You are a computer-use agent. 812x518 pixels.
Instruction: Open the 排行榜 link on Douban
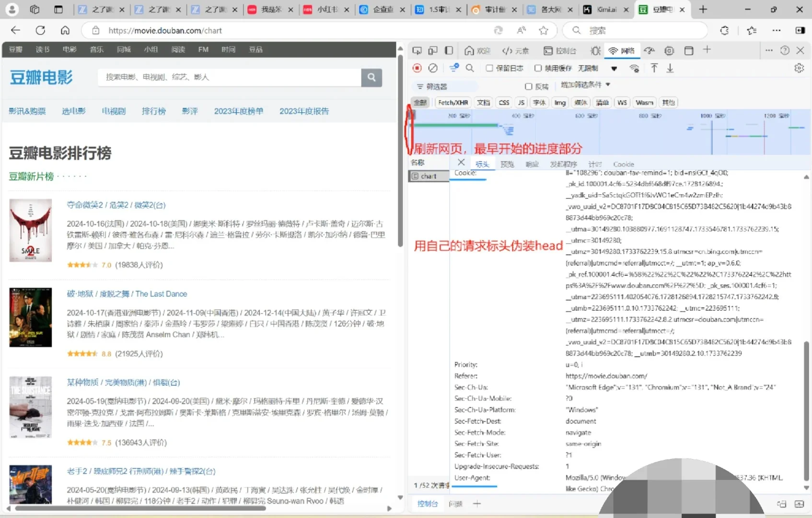pos(154,111)
